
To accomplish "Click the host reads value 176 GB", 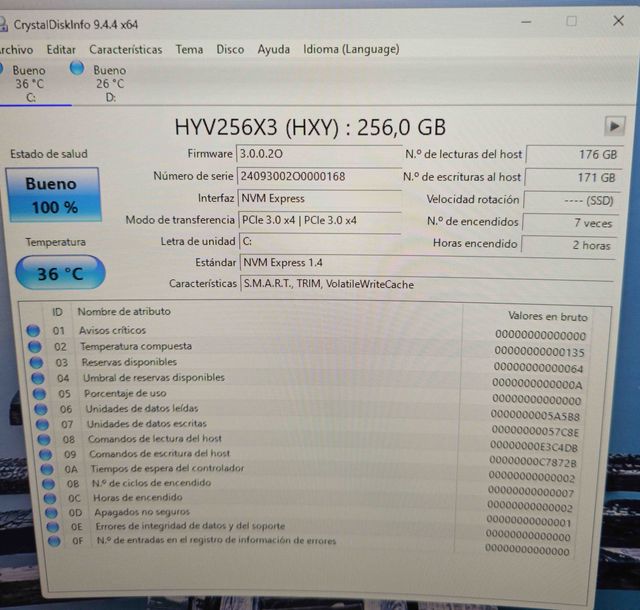I will click(575, 155).
